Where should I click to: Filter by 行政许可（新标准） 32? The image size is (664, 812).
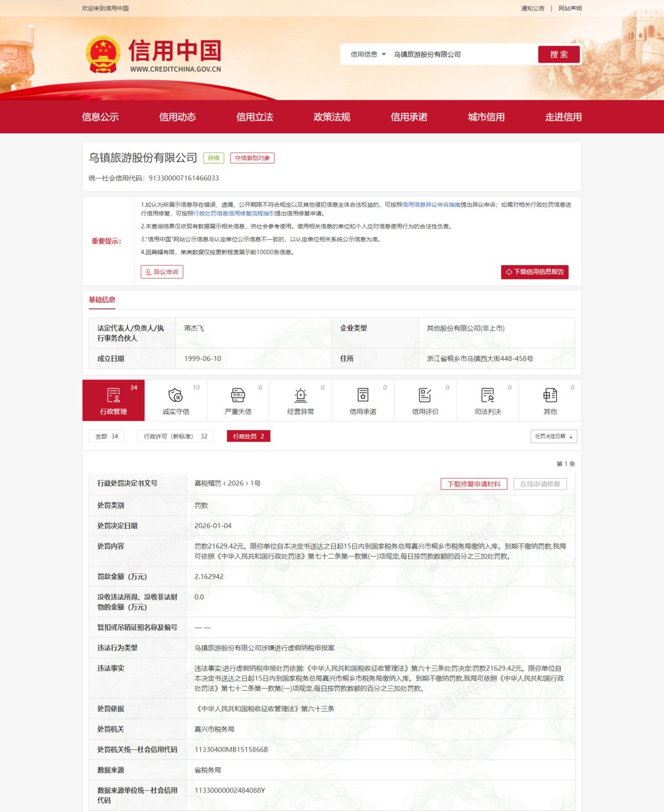[x=175, y=437]
